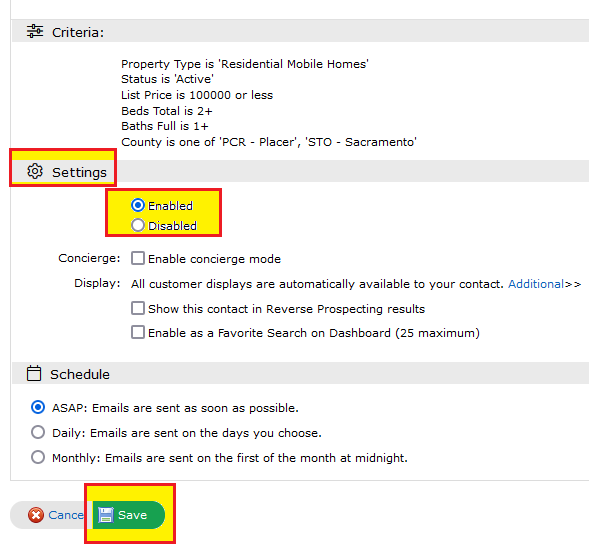The height and width of the screenshot is (554, 589).
Task: Click the green Save button
Action: point(128,515)
